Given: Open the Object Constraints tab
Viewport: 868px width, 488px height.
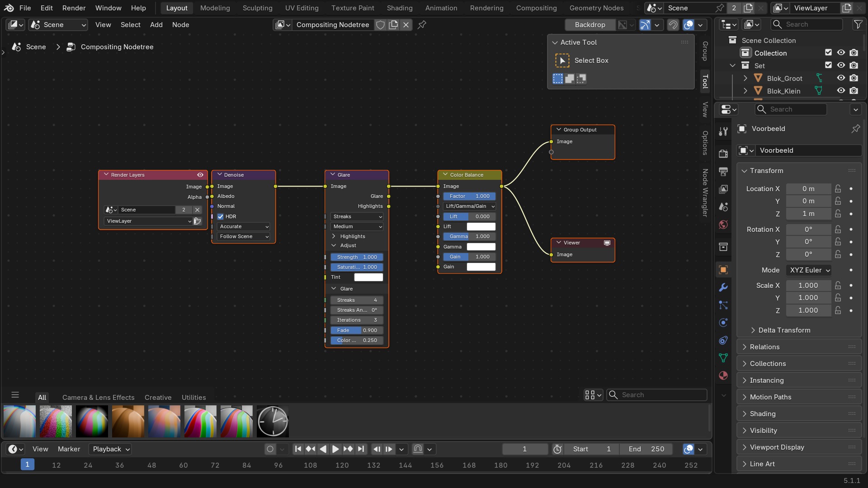Looking at the screenshot, I should tap(723, 340).
